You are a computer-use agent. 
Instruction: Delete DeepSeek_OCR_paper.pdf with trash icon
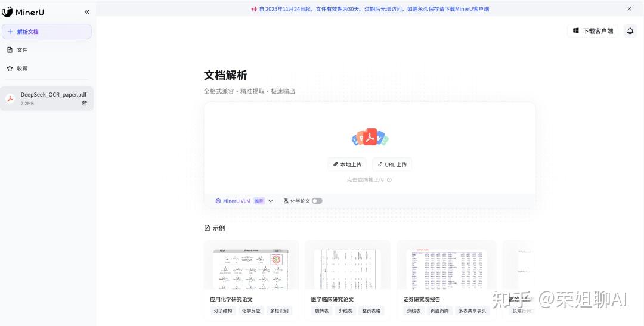click(84, 103)
